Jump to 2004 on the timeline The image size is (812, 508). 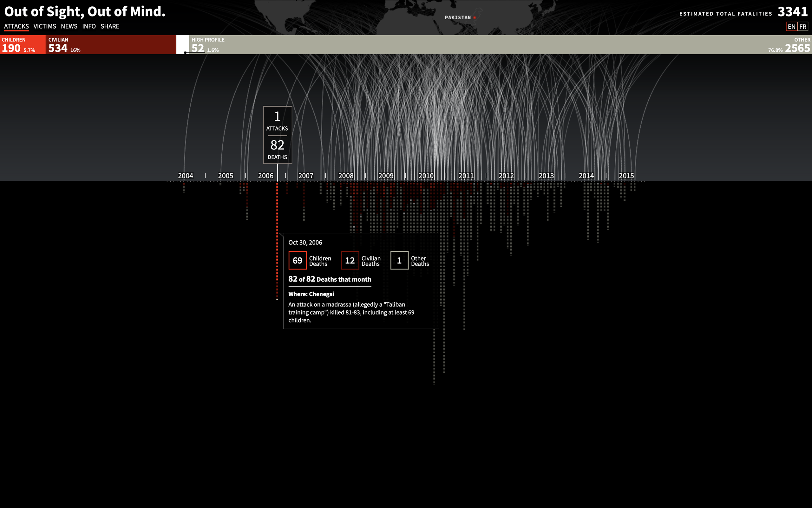click(186, 176)
